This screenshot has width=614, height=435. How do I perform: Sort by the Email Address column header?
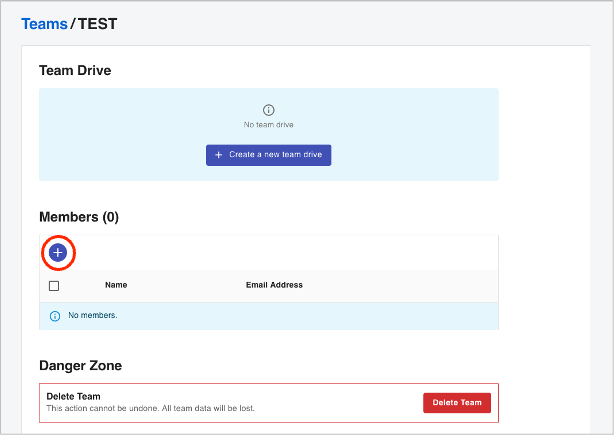pos(274,285)
